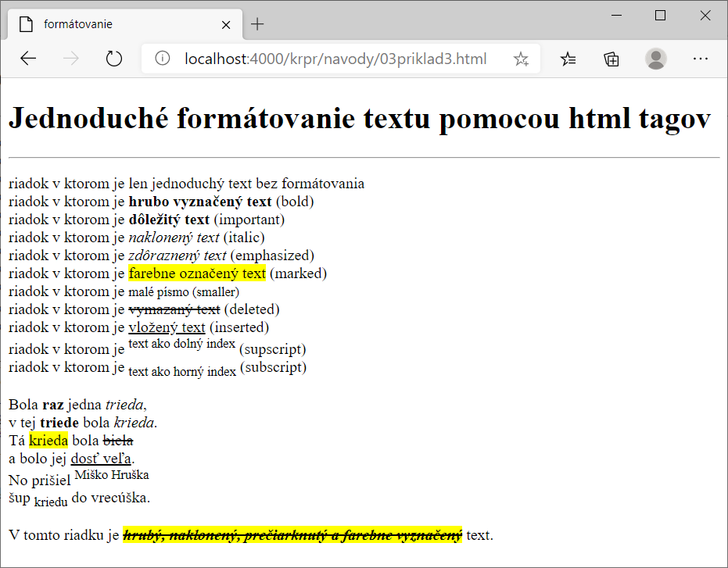728x568 pixels.
Task: Open a new tab with plus button
Action: [x=257, y=24]
